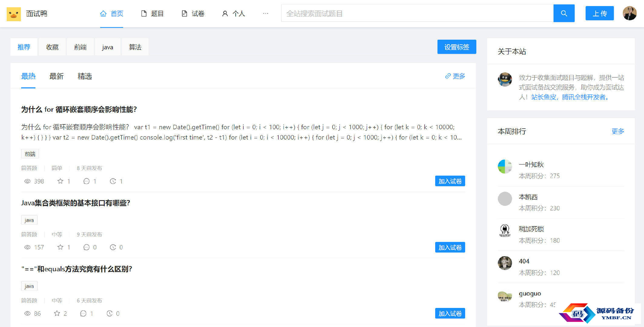Click the 前端 tag on first question

[x=30, y=154]
